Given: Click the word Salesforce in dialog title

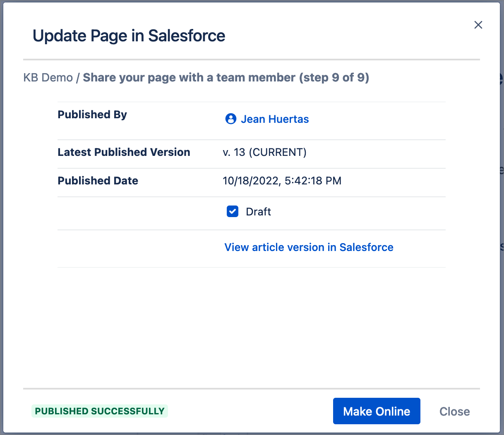Looking at the screenshot, I should coord(187,36).
